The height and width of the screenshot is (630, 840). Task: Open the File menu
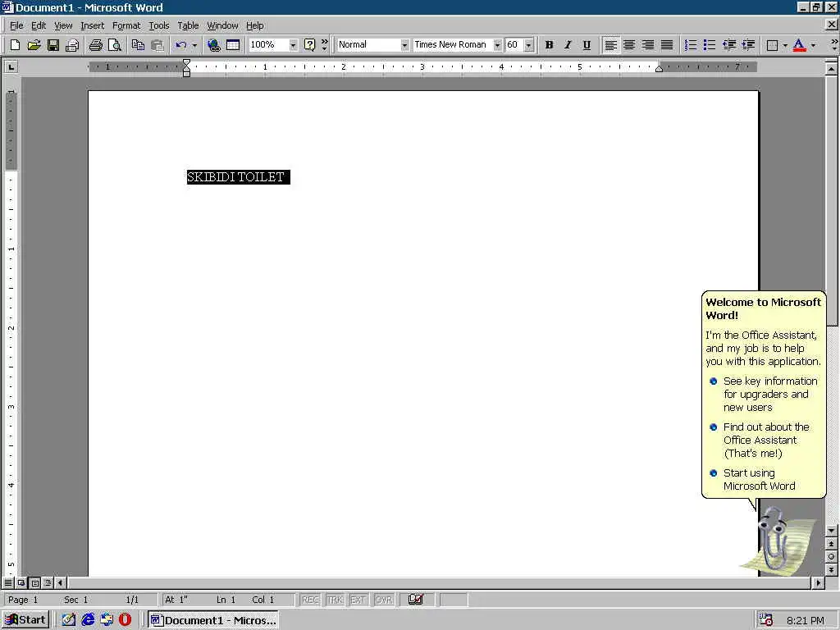click(16, 25)
